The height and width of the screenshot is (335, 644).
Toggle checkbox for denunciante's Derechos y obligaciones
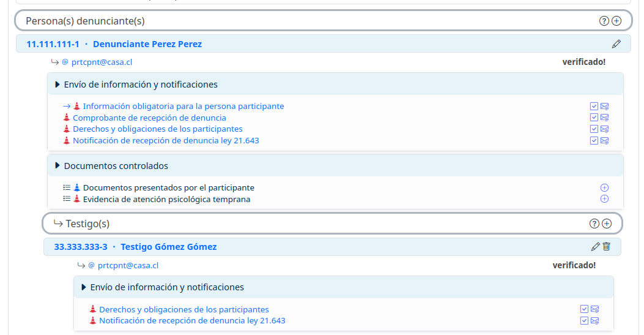click(594, 129)
